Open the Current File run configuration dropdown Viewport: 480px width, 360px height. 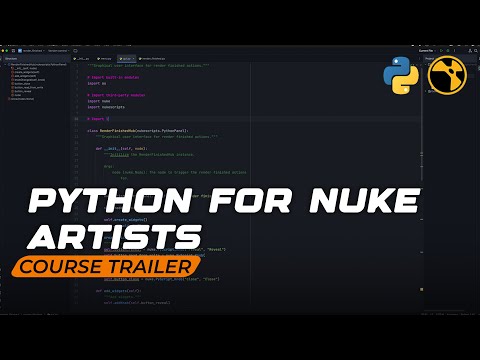427,51
